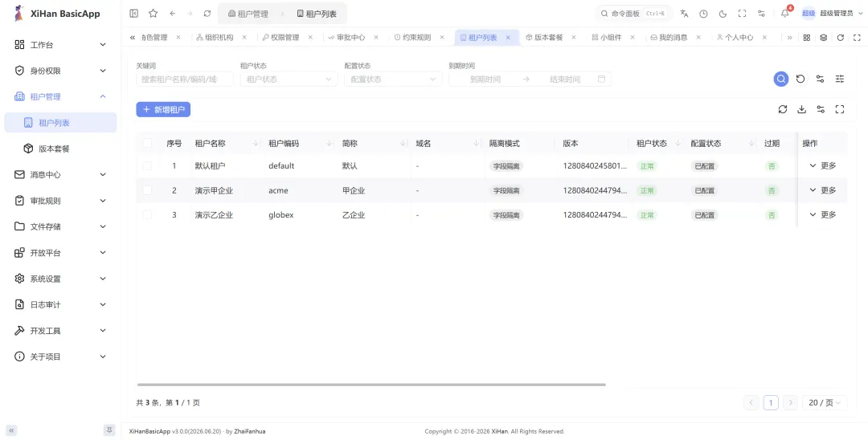Open the 到期时间 start date field

(x=485, y=79)
